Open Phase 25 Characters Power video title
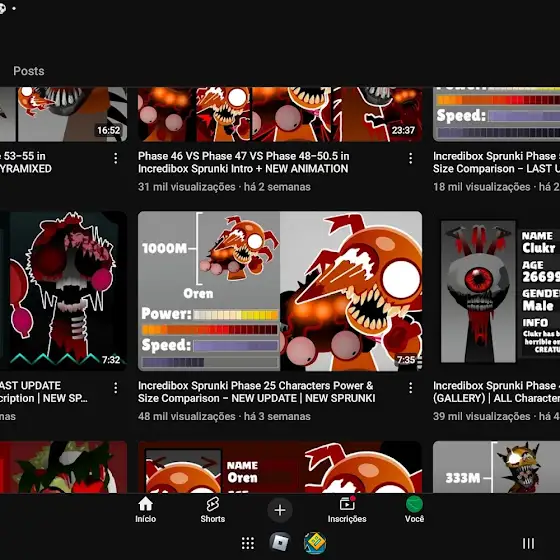This screenshot has height=560, width=560. 256,392
